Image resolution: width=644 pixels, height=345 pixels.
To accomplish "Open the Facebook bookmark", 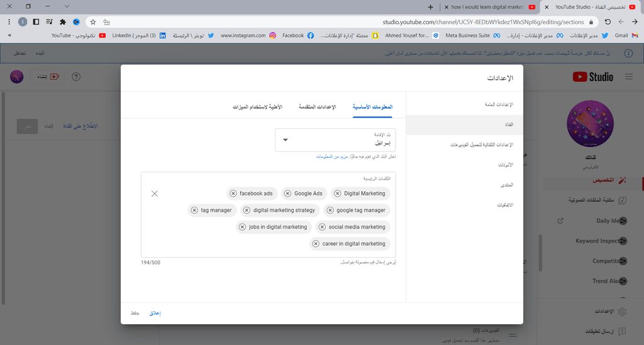I will click(298, 36).
